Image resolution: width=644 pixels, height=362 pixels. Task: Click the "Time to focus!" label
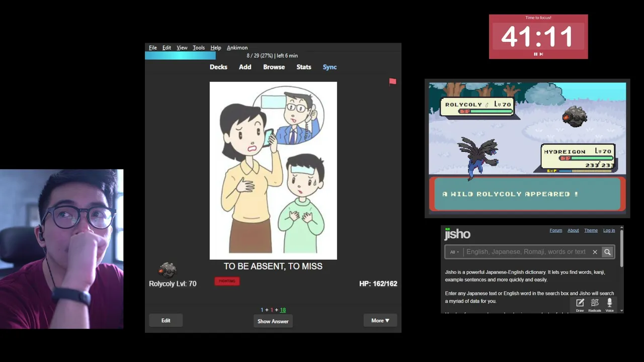point(538,18)
